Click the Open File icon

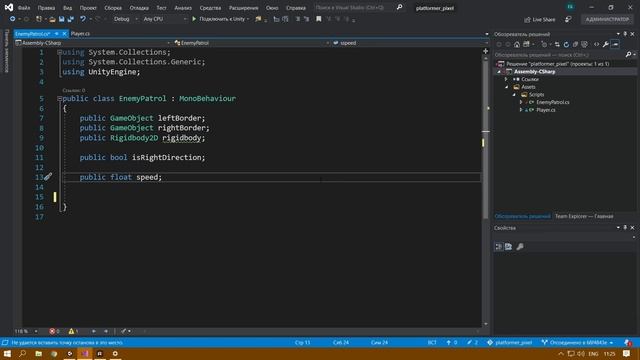[x=52, y=19]
